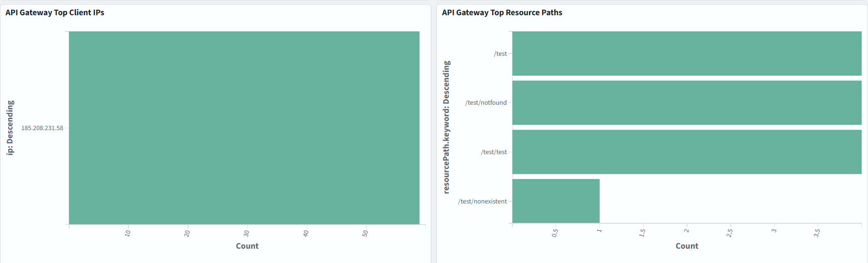Screen dimensions: 868x263
Task: Click the 185.208.231.58 axis label
Action: [x=42, y=128]
